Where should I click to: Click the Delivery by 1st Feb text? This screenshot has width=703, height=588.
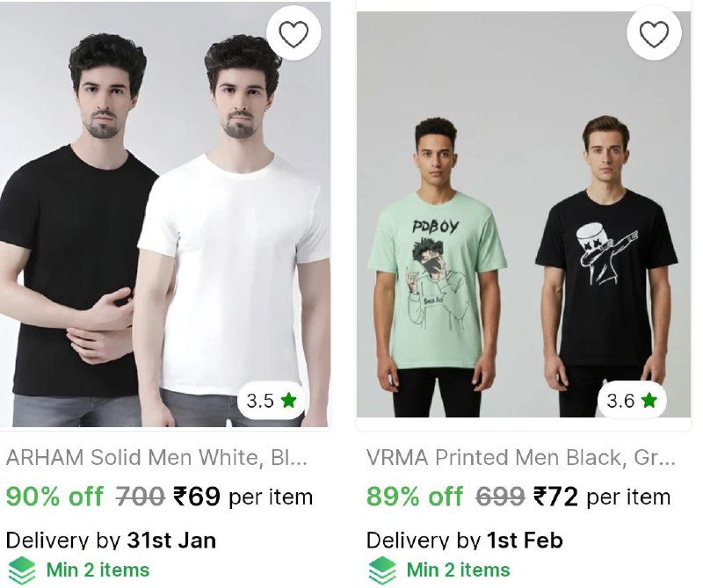[x=465, y=540]
